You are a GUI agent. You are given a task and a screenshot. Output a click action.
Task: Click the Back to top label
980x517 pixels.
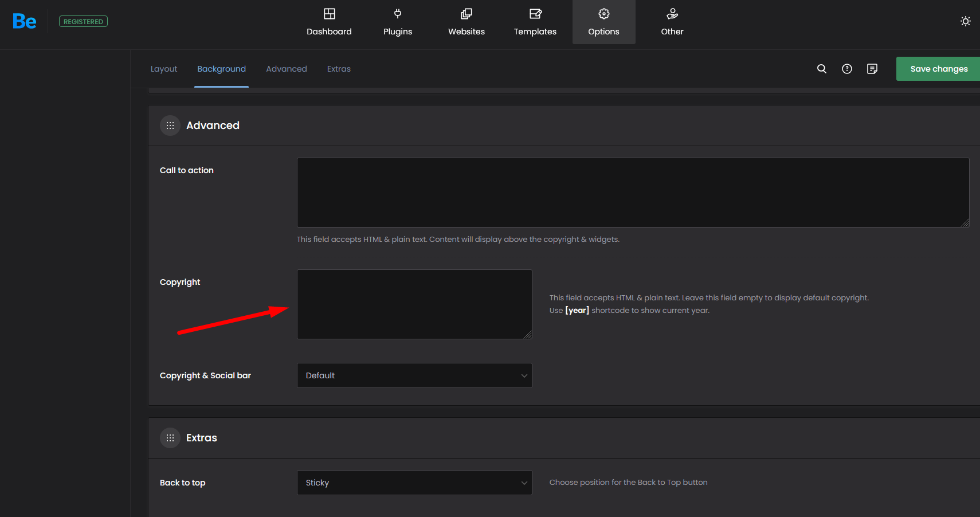click(182, 483)
